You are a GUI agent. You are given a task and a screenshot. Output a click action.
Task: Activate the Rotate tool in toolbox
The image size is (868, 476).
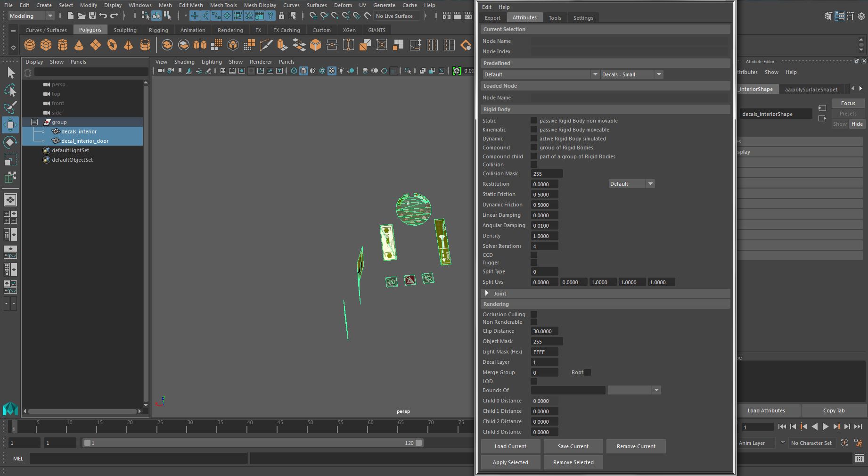[10, 142]
